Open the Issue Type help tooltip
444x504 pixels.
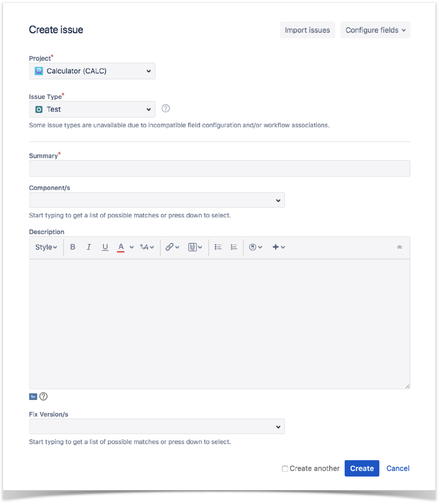tap(166, 109)
